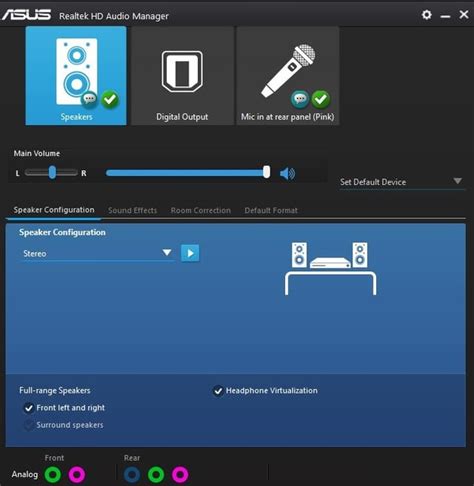
Task: Click the chat bubble badge on Speakers
Action: point(89,99)
